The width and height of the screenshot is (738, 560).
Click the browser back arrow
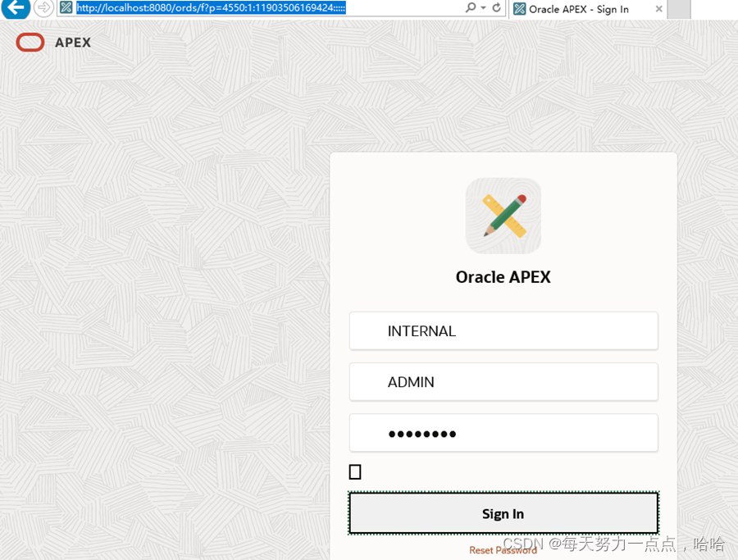[x=15, y=9]
